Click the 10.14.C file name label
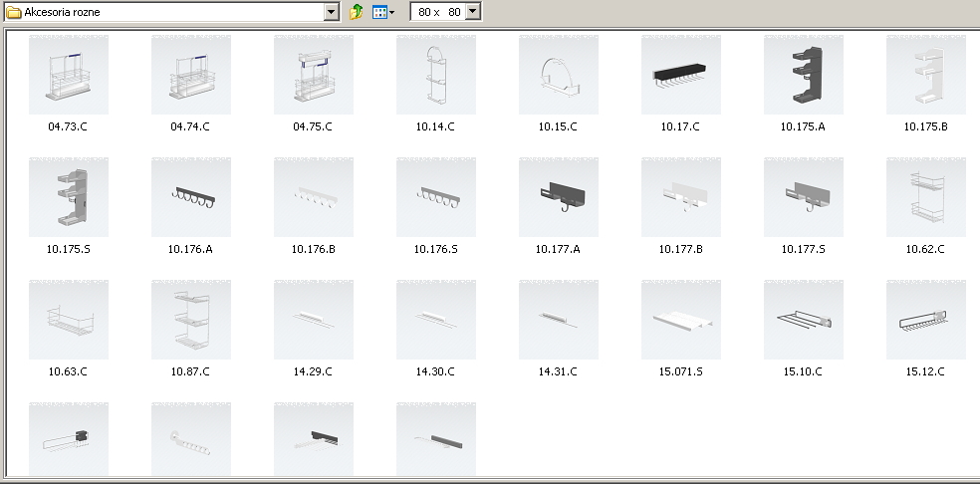The height and width of the screenshot is (484, 980). click(x=435, y=126)
